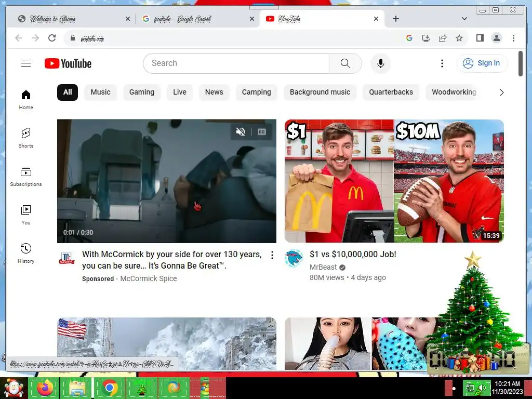Open a new browser tab
Image resolution: width=532 pixels, height=399 pixels.
point(395,19)
